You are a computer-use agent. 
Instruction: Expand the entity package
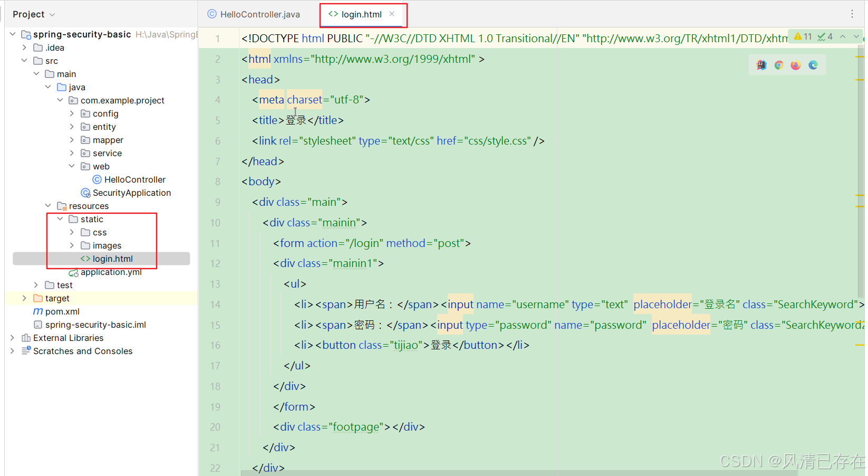tap(72, 127)
